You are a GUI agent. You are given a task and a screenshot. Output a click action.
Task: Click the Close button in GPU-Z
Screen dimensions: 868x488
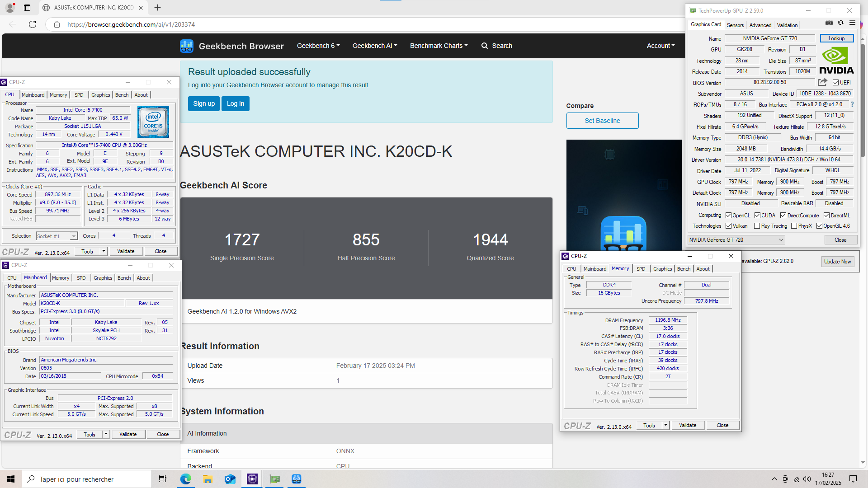coord(840,240)
